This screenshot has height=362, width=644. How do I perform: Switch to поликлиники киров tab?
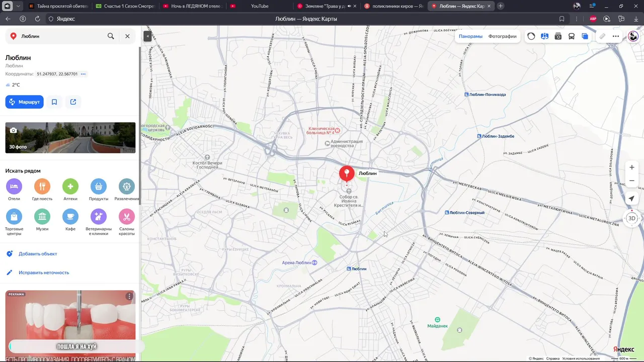394,6
